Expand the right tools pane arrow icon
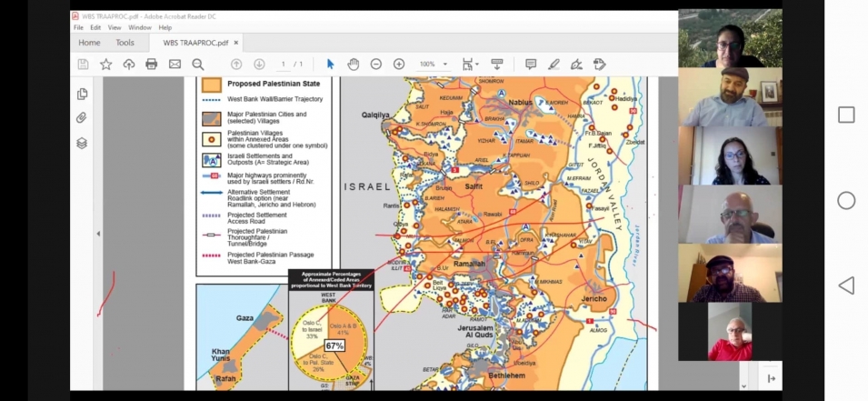This screenshot has height=401, width=868. pos(771,378)
